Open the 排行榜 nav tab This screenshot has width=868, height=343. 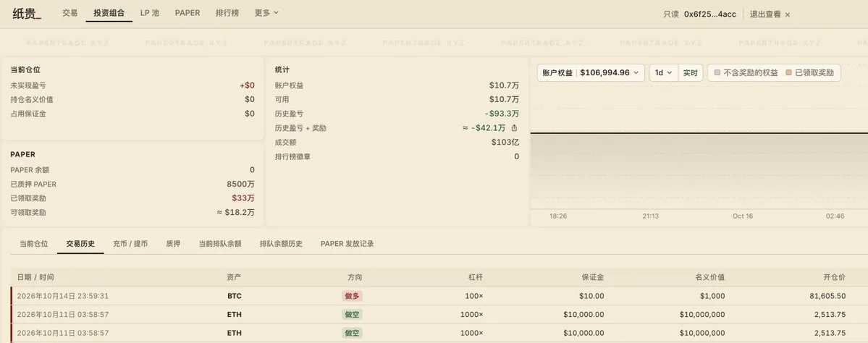(227, 13)
